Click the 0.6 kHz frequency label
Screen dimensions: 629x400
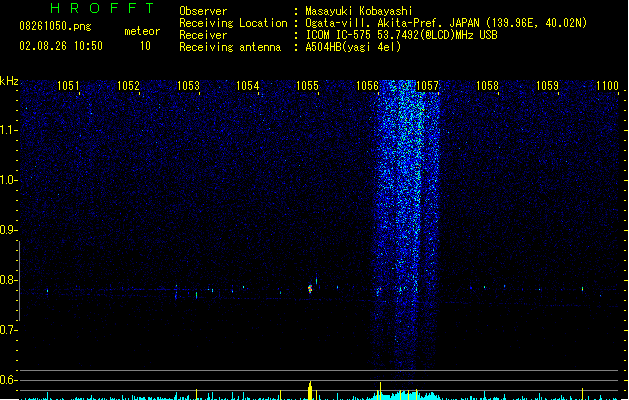(x=8, y=380)
